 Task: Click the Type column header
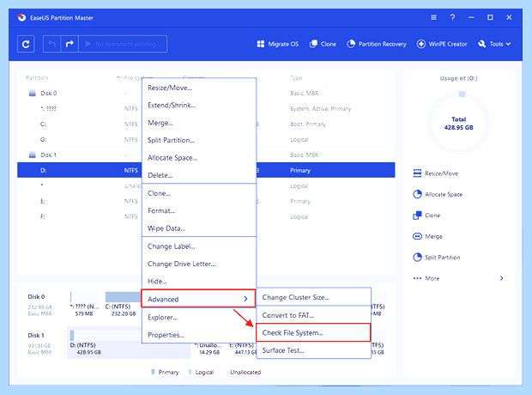coord(296,78)
